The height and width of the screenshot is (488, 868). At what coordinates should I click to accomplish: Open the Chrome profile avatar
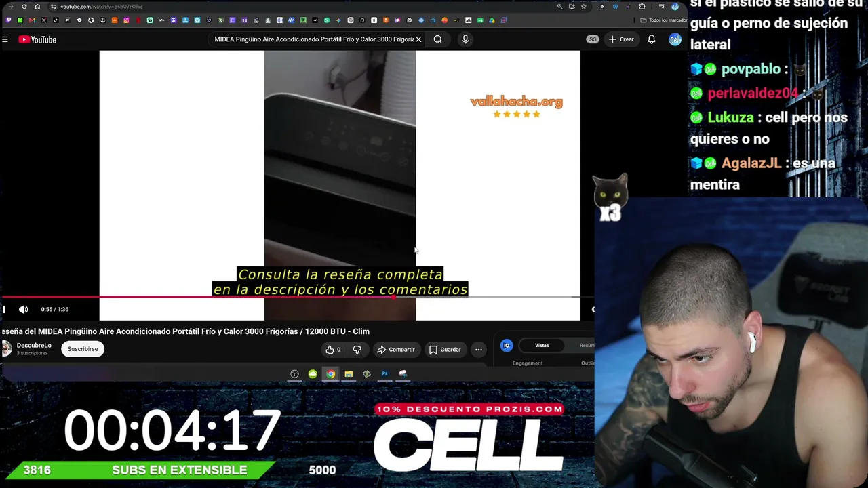(675, 7)
